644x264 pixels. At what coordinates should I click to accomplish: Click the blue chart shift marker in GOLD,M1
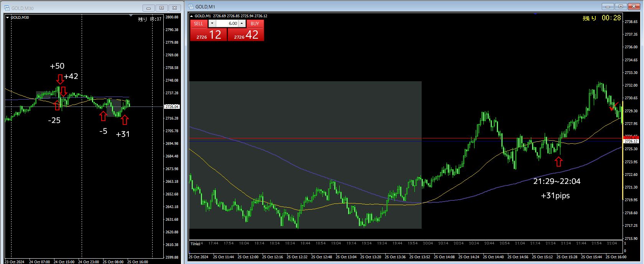(536, 14)
